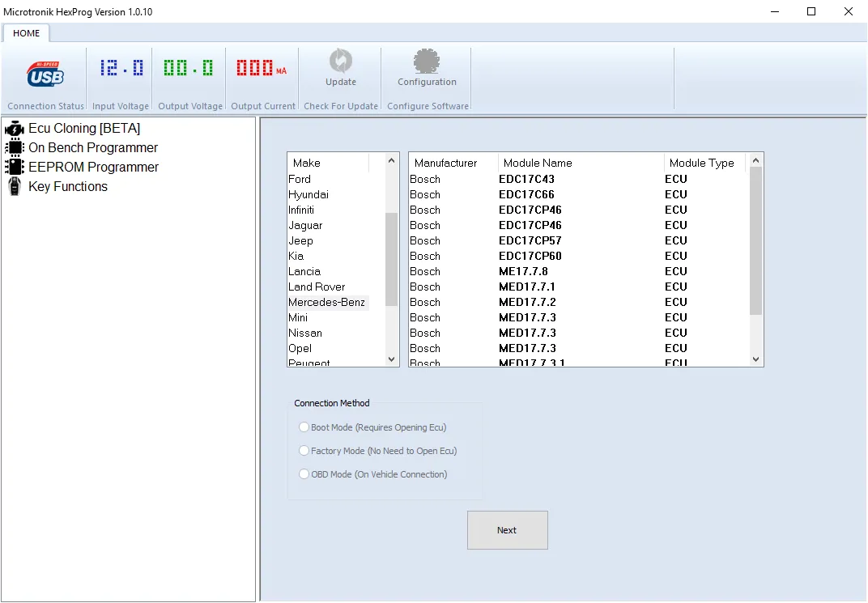This screenshot has height=603, width=868.
Task: Click the Make list scrollbar thumb
Action: [391, 259]
